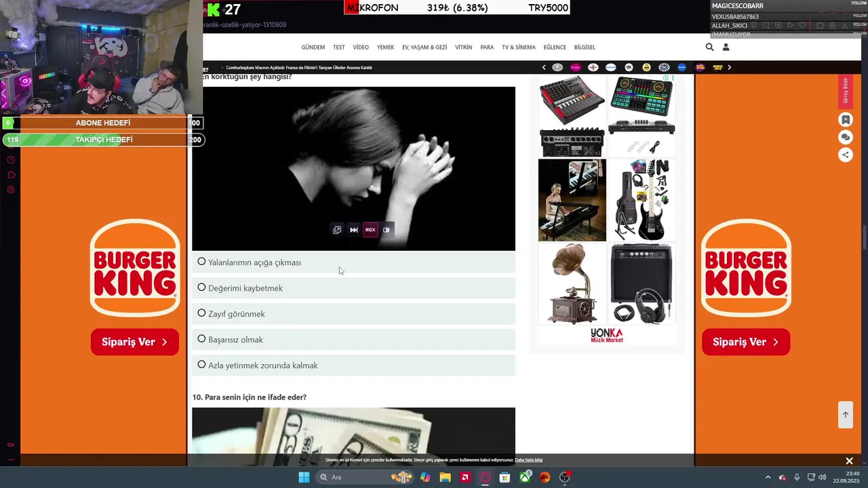
Task: Open the GÜNDEM menu
Action: coord(313,47)
